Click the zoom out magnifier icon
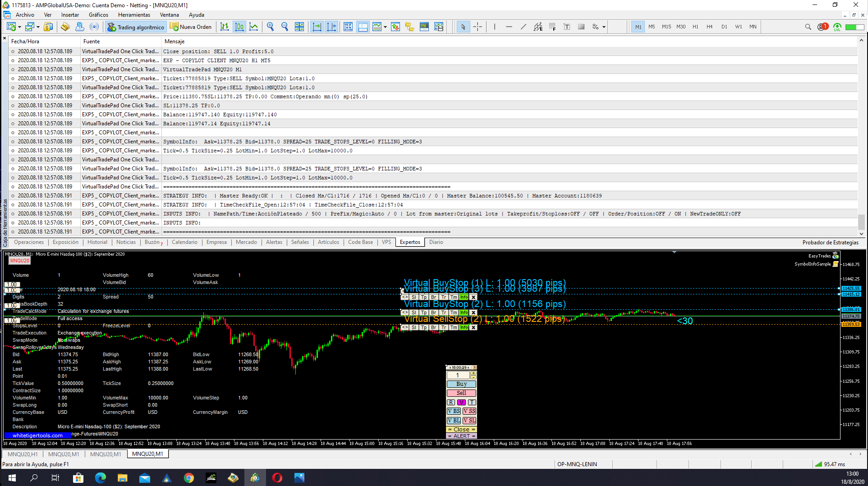 tap(285, 27)
